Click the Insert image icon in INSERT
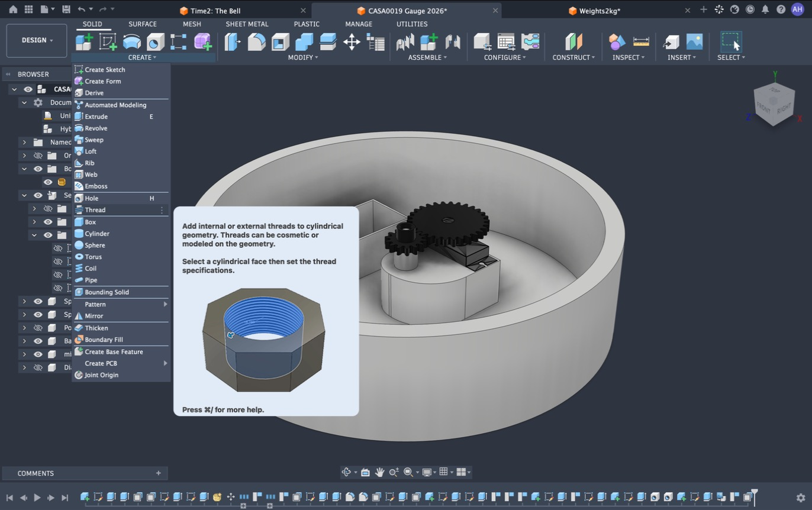 (694, 41)
